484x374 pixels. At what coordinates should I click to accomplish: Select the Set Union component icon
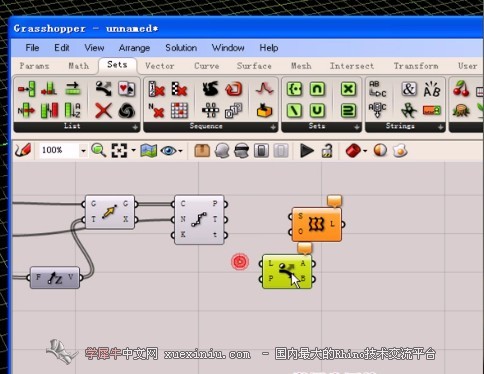317,111
